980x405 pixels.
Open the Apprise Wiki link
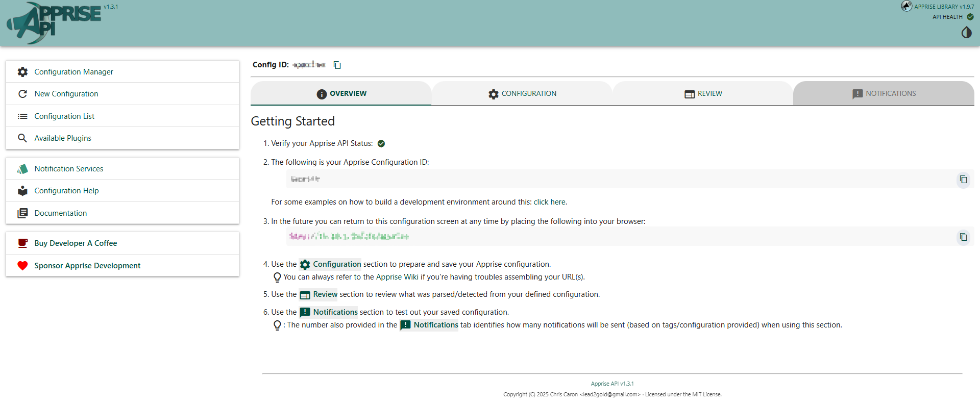click(x=397, y=277)
